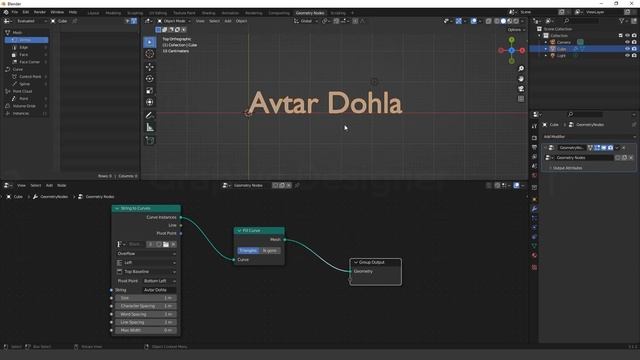Select the Transform tool in the viewport toolbar
The image size is (640, 360).
[150, 102]
